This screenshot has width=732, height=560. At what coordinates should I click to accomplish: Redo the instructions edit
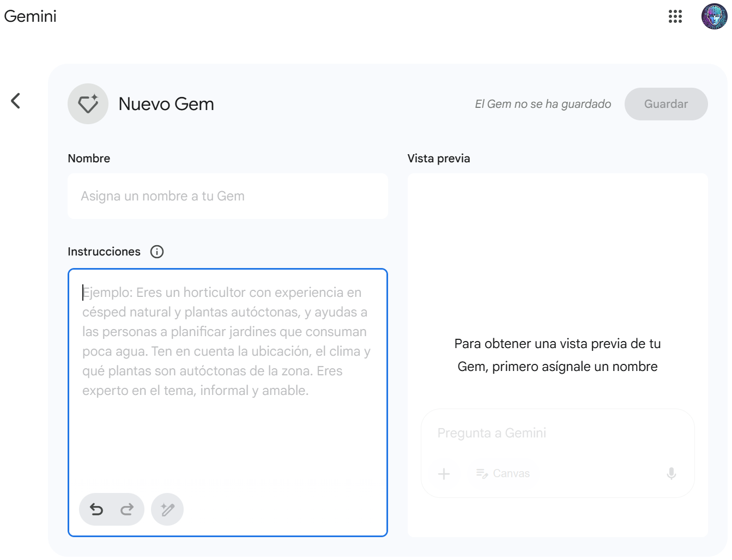[x=127, y=509]
